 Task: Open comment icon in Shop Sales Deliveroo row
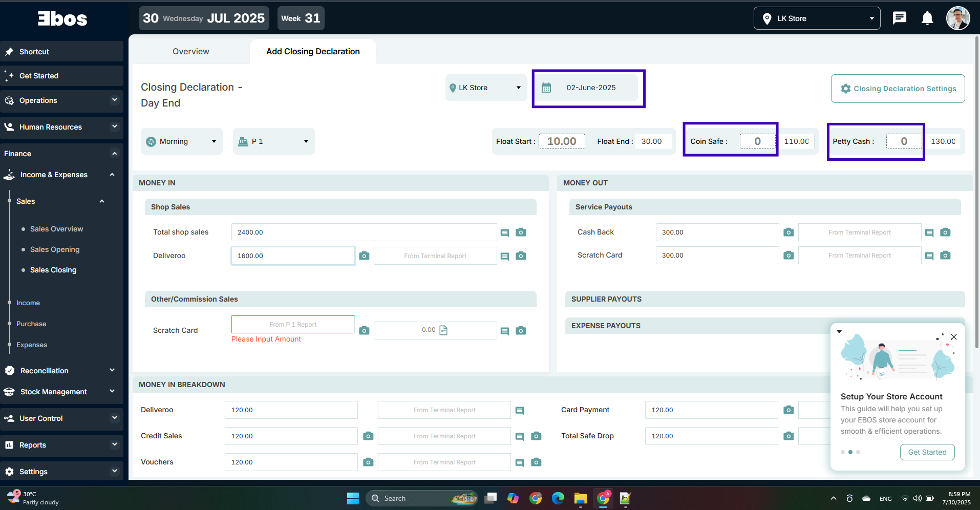click(505, 257)
